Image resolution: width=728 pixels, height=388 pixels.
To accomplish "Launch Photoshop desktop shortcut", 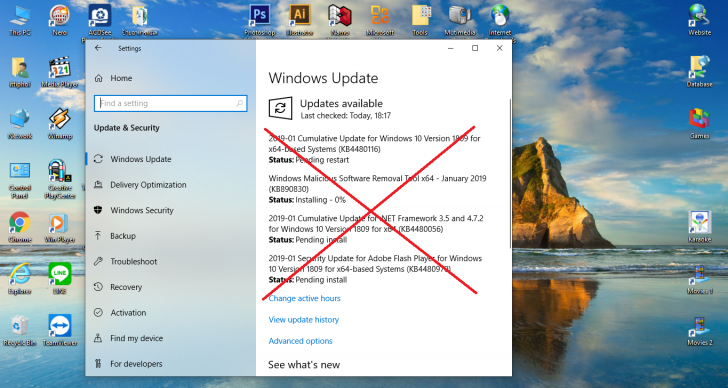I will 260,20.
